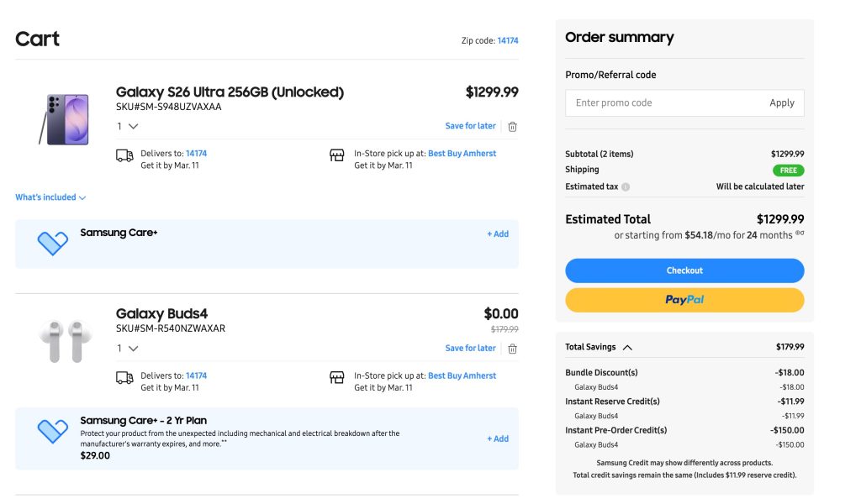Pay with the yellow PayPal button
This screenshot has width=861, height=504.
684,300
